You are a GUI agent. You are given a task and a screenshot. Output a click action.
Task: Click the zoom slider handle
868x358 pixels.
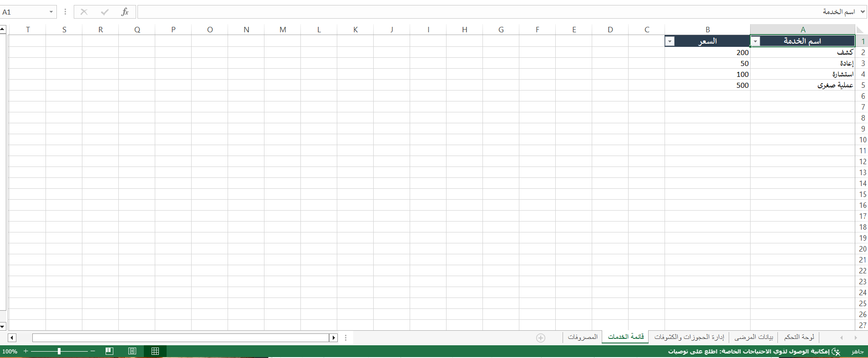(x=59, y=351)
